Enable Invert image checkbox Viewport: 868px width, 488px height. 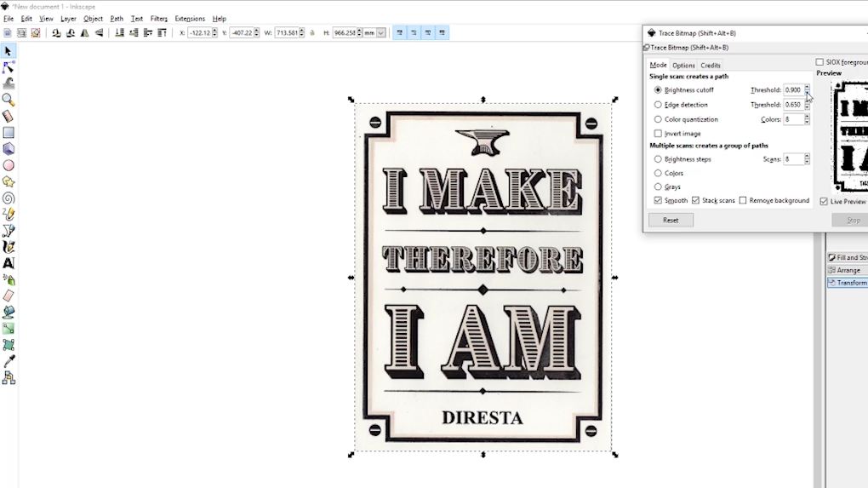tap(658, 134)
